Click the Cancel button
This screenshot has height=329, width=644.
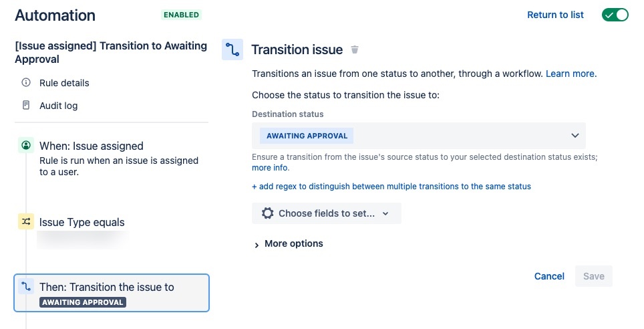[x=549, y=276]
